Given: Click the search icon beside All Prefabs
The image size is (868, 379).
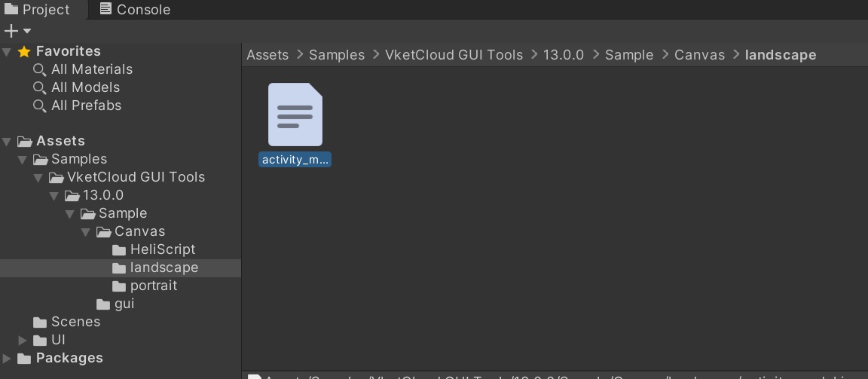Looking at the screenshot, I should 40,105.
